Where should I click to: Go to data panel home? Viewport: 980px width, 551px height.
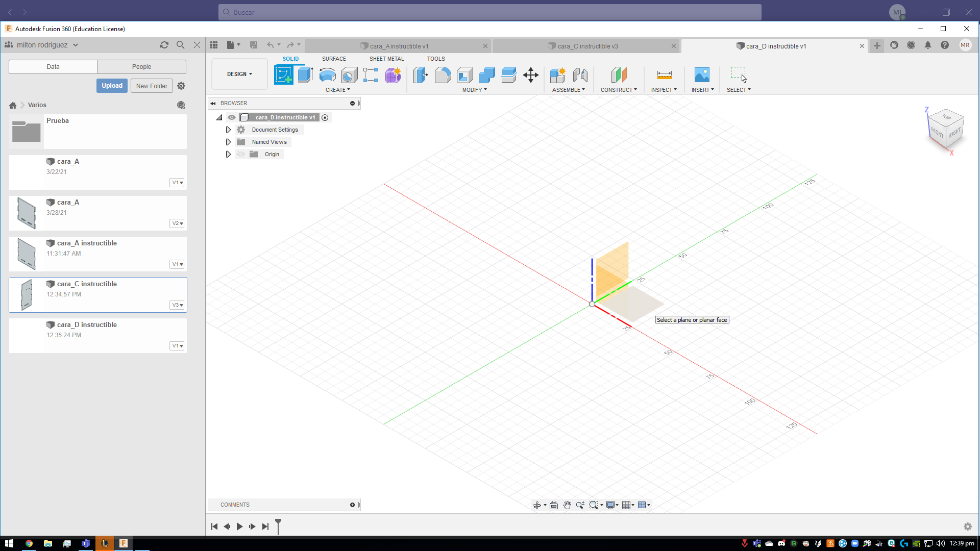coord(13,105)
